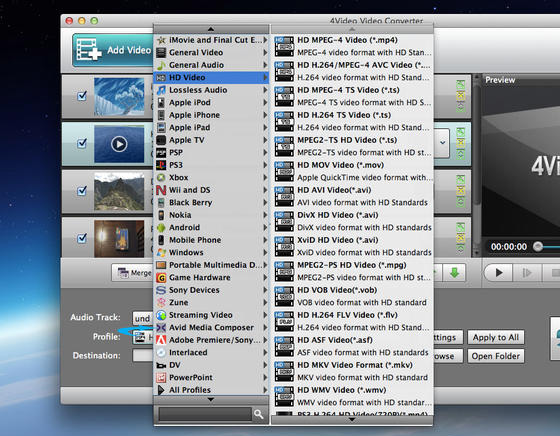
Task: Choose HD VOB Video(*.vob) format
Action: [x=352, y=296]
